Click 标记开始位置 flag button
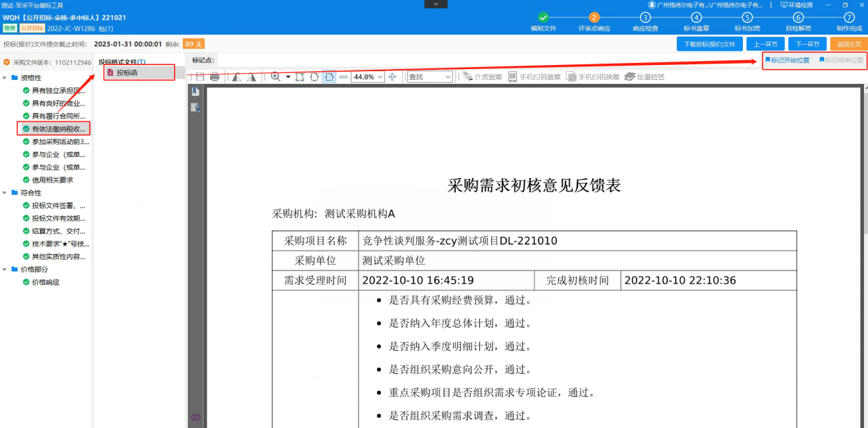The image size is (868, 428). [787, 60]
